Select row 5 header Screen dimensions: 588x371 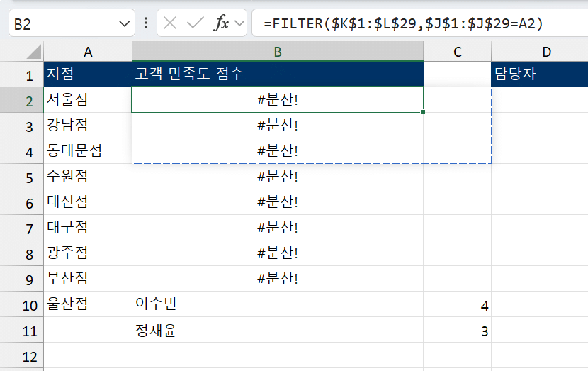pyautogui.click(x=22, y=177)
